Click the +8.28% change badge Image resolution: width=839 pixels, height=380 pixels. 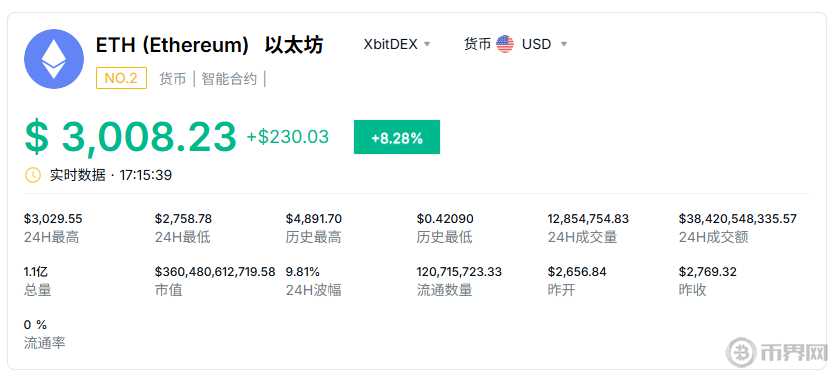coord(397,137)
